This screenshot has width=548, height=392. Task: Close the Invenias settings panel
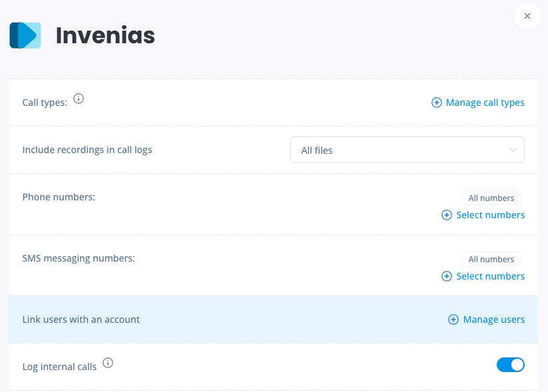click(527, 16)
